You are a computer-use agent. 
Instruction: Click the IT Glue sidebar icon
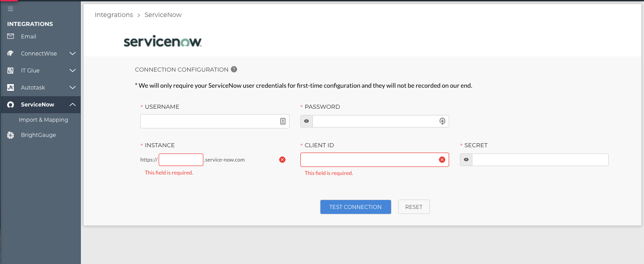coord(11,71)
